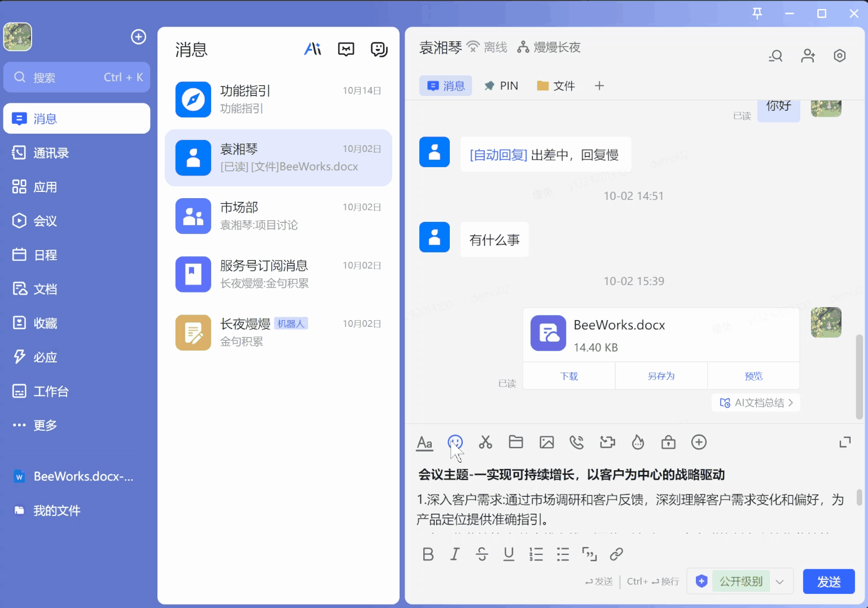
Task: Open the emoji picker in the chat toolbar
Action: pos(455,442)
